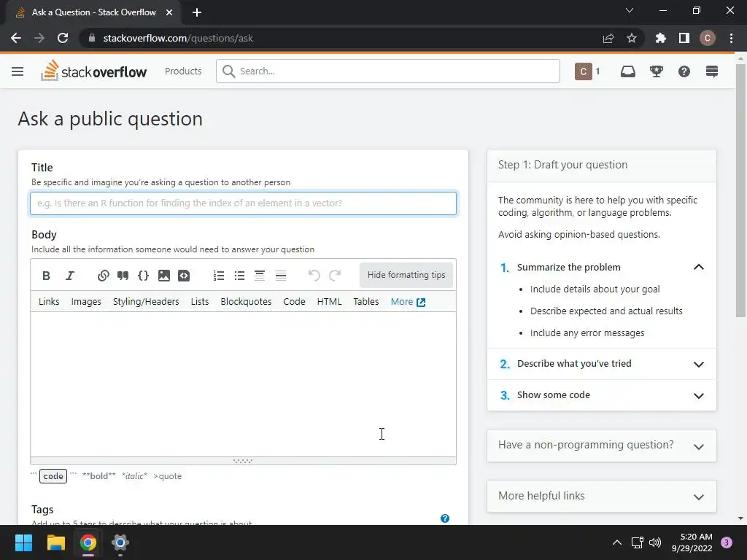Undo the last edit in the body editor
Image resolution: width=747 pixels, height=560 pixels.
click(x=314, y=276)
